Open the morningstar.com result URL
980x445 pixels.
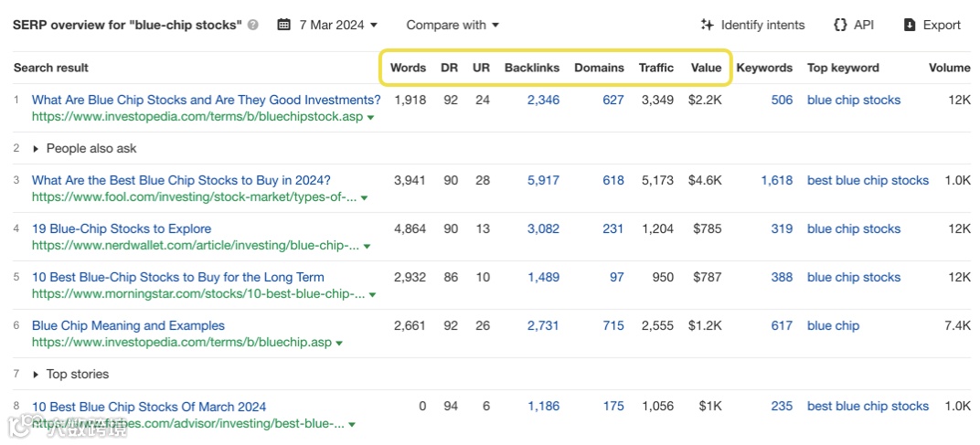coord(192,294)
